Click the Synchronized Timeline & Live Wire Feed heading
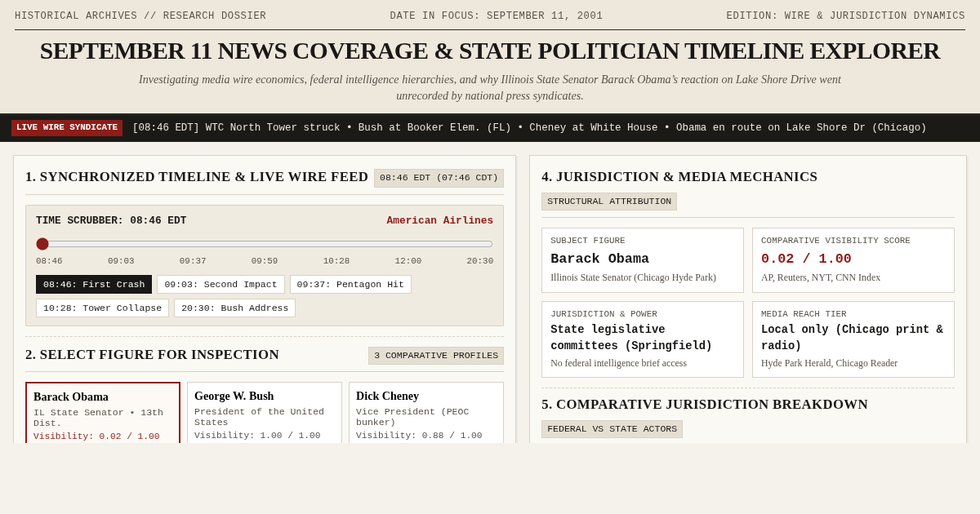980x514 pixels. [197, 177]
